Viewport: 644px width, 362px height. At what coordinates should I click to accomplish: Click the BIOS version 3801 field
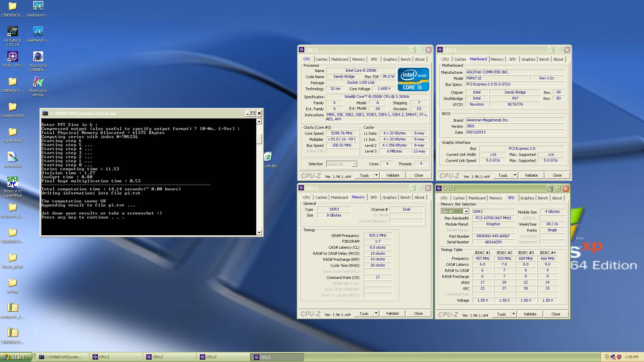515,126
